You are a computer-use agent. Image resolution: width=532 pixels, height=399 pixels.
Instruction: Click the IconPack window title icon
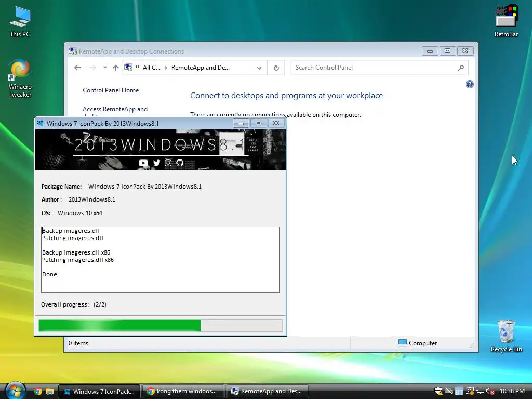pos(40,123)
